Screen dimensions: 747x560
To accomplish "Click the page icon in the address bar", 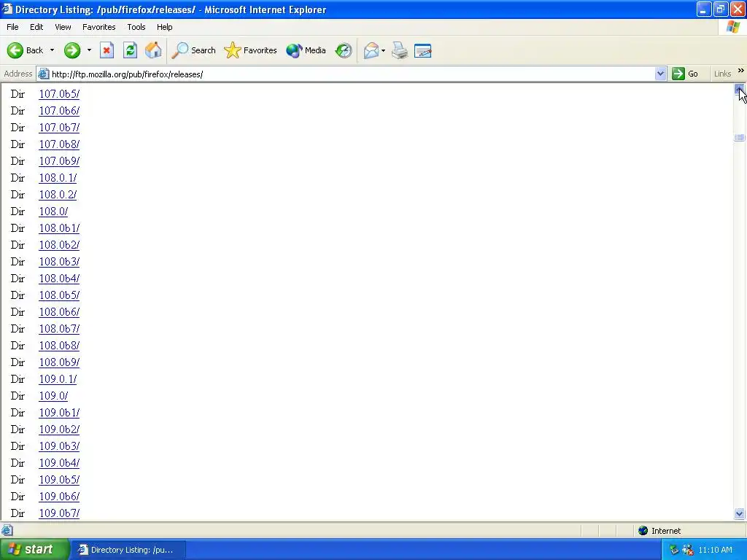I will click(x=43, y=74).
